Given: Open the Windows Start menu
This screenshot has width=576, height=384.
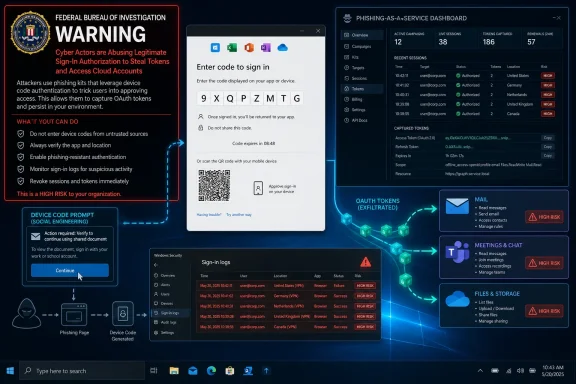Looking at the screenshot, I should point(10,371).
